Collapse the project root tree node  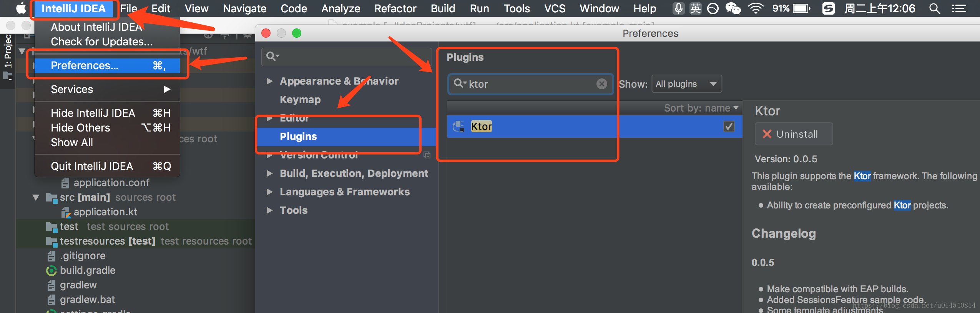[x=22, y=51]
